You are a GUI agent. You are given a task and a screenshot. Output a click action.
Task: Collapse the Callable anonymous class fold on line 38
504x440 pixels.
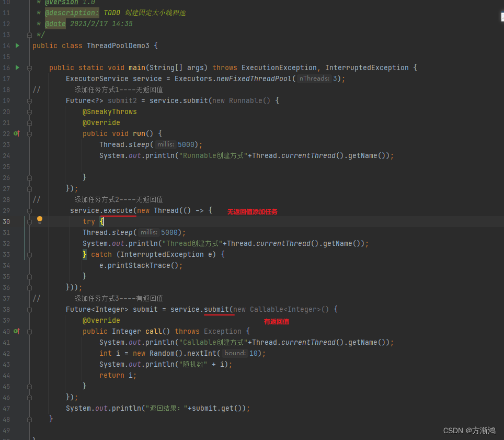30,310
